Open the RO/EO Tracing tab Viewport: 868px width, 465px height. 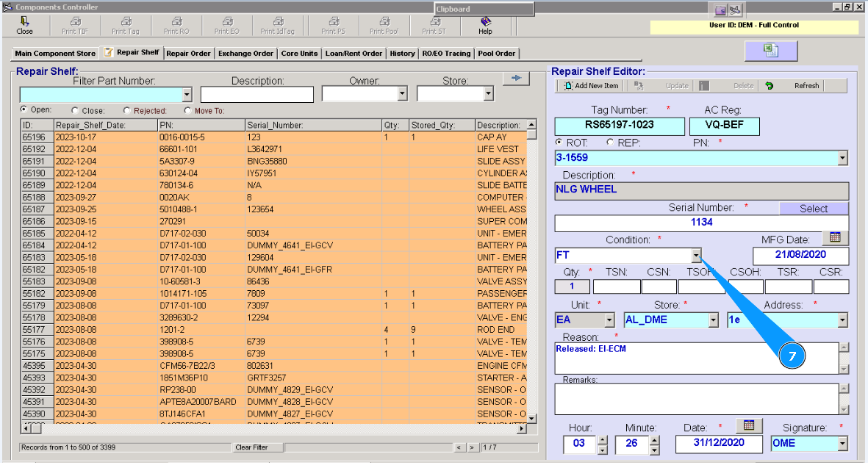[446, 54]
